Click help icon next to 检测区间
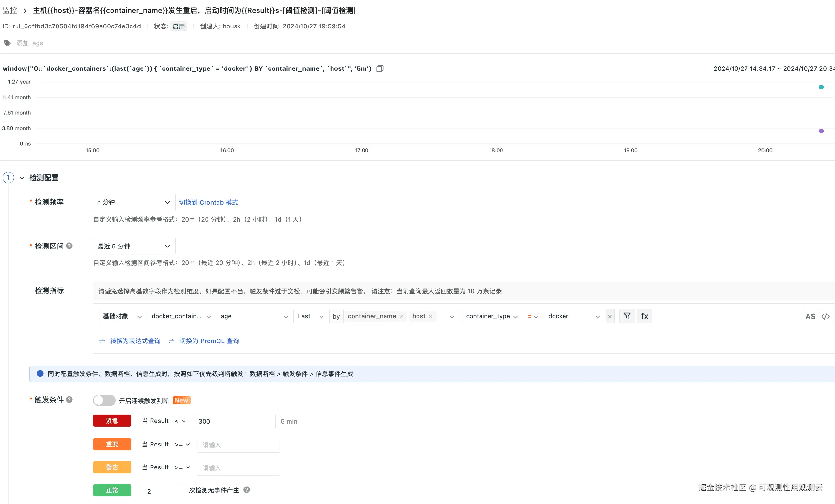This screenshot has width=835, height=504. click(x=69, y=246)
